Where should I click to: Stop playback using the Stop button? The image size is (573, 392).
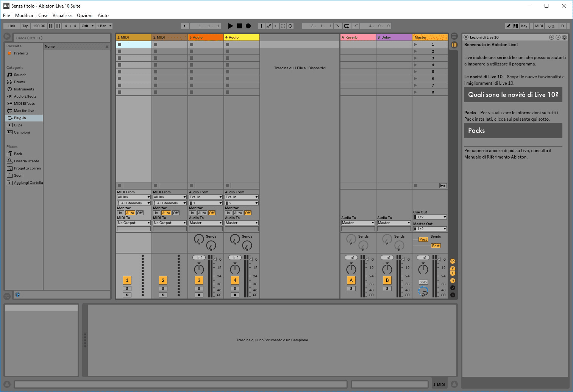click(239, 26)
